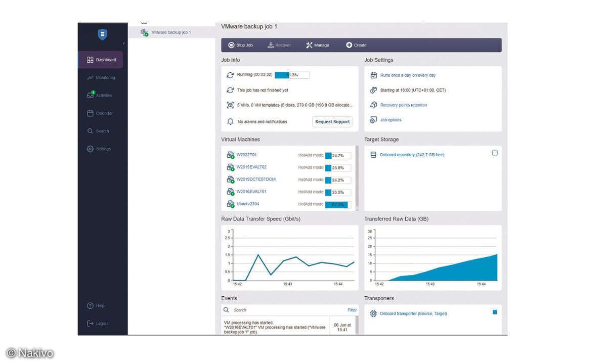Open the Onboard transporter (Source, Target) link
607x364 pixels.
pos(413,313)
